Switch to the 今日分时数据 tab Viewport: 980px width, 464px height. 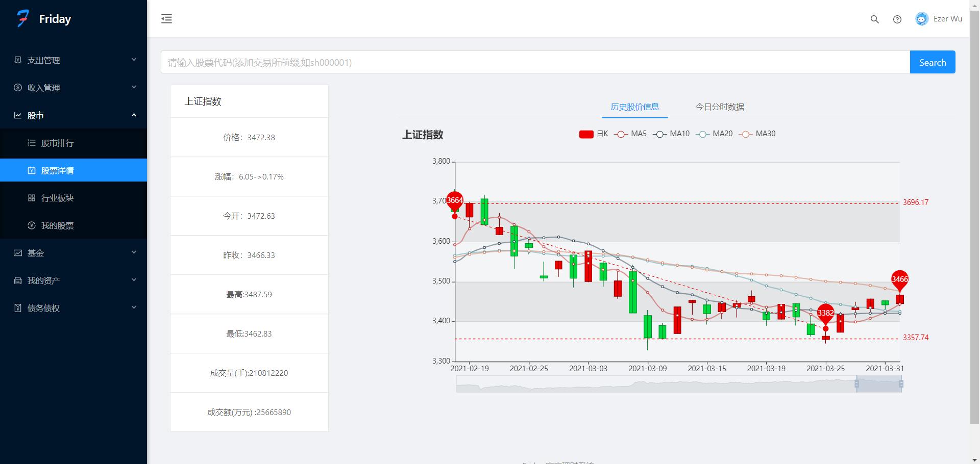click(720, 107)
